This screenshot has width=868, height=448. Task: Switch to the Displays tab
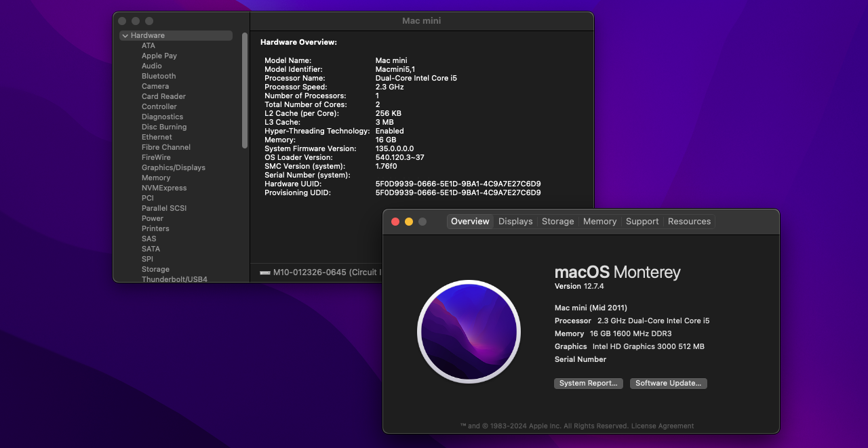click(515, 222)
